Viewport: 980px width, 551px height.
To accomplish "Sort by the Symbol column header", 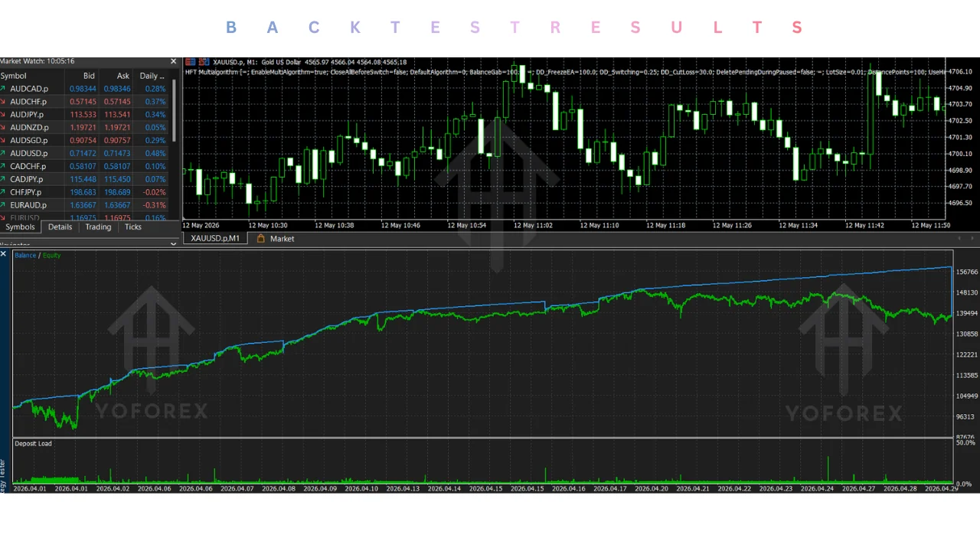I will pos(32,76).
